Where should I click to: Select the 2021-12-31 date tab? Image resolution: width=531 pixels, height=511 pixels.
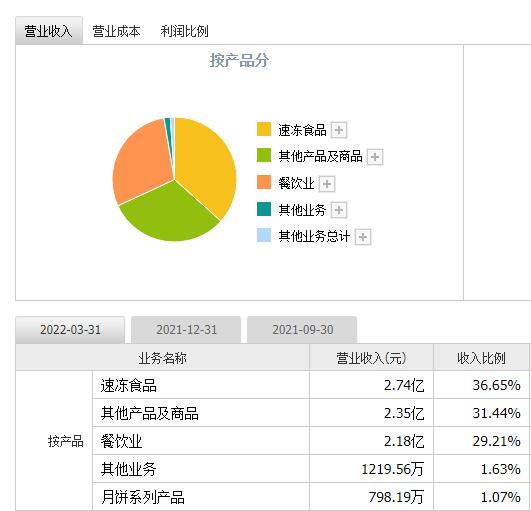click(186, 329)
